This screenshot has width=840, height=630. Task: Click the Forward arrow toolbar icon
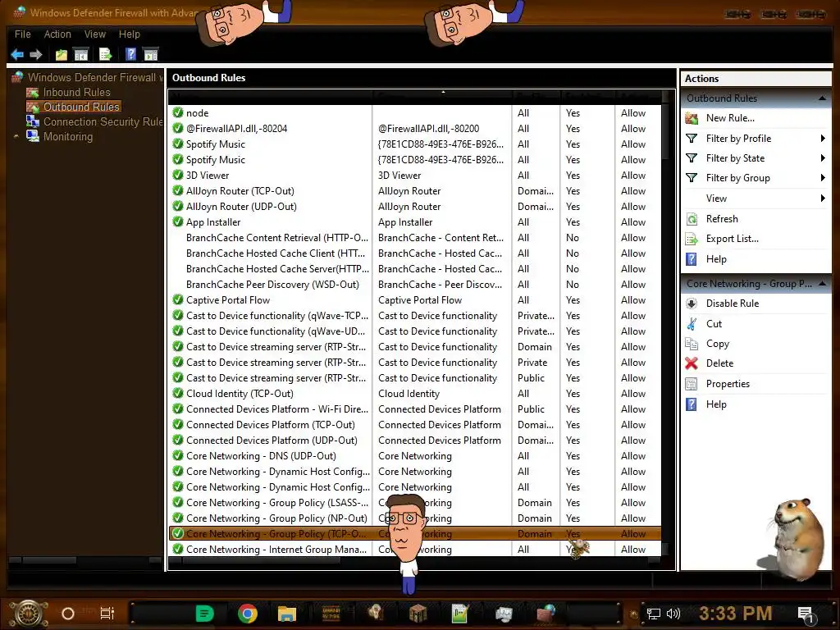click(36, 54)
